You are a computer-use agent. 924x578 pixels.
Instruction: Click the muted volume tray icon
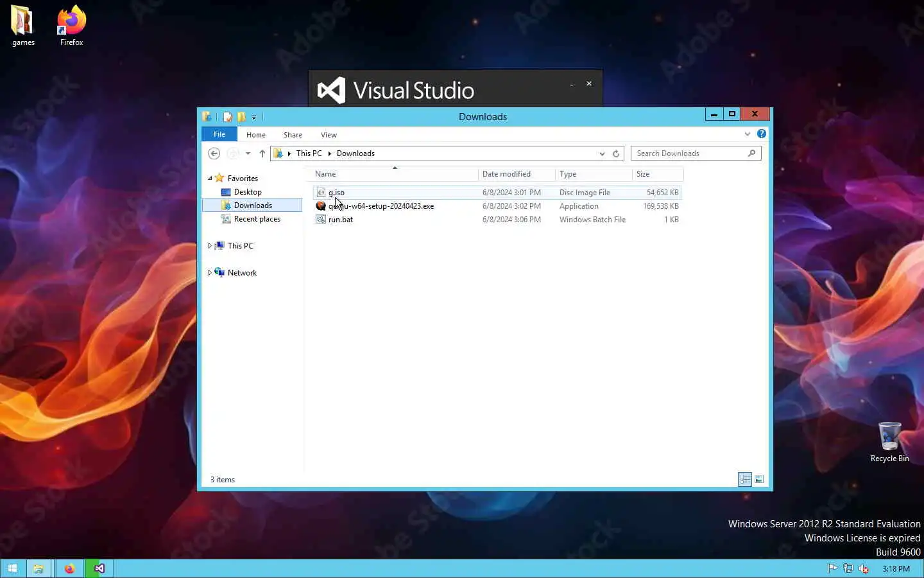864,568
